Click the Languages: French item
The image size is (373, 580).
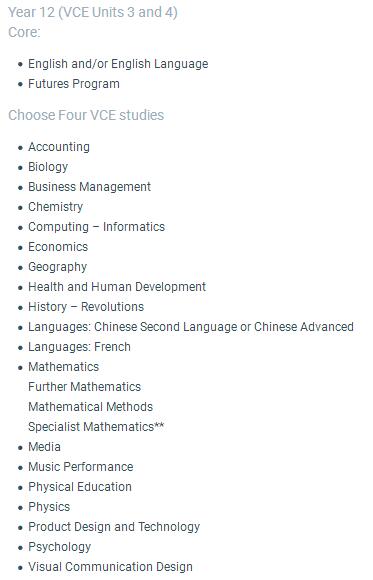[80, 347]
